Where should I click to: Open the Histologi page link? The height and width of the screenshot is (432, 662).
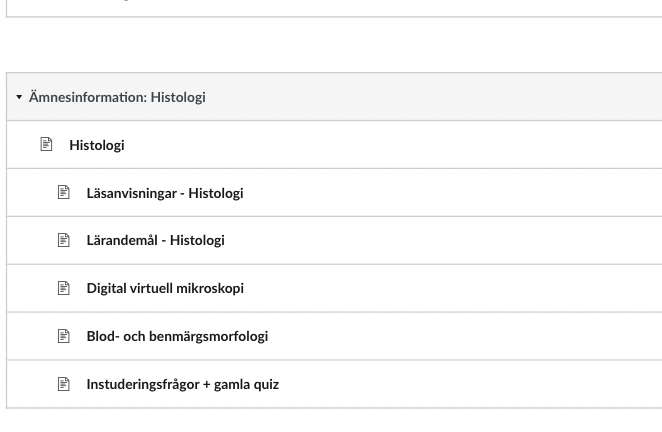coord(97,145)
